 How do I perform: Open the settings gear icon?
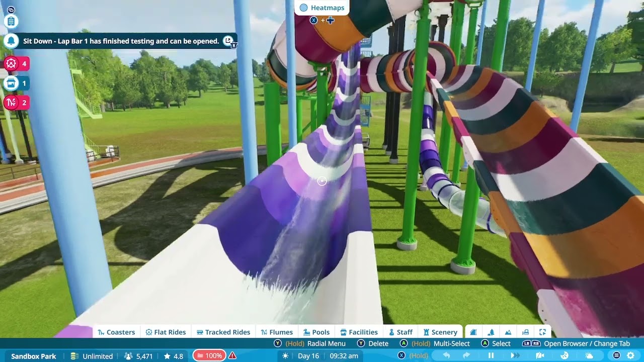click(x=630, y=355)
